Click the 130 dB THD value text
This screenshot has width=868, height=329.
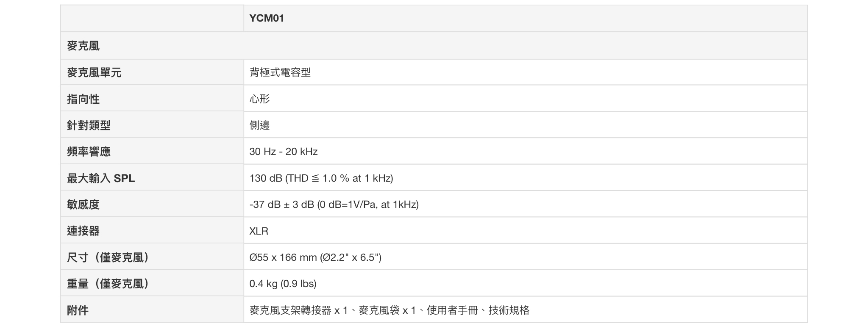pos(321,178)
